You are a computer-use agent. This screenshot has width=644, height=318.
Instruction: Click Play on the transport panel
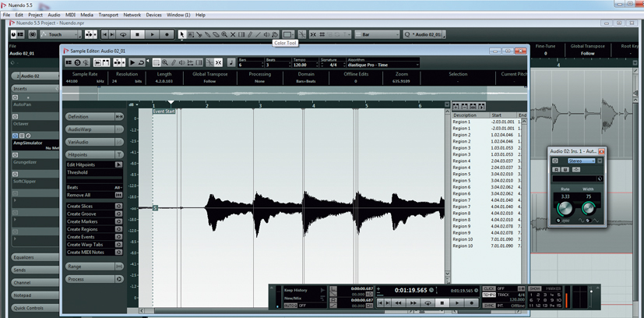[x=456, y=302]
